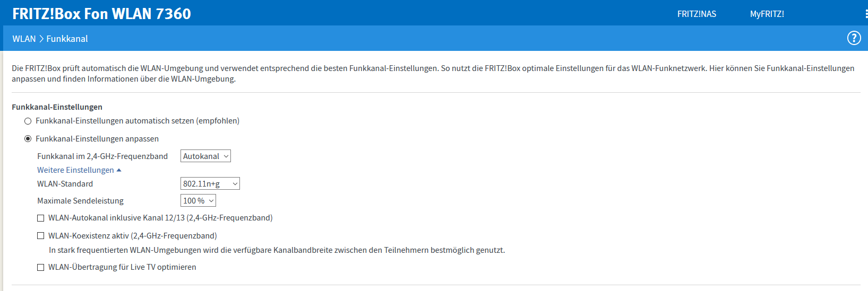Enable WLAN-Autokanal inklusive Kanal 12/13 checkbox
The width and height of the screenshot is (868, 291).
pyautogui.click(x=40, y=218)
